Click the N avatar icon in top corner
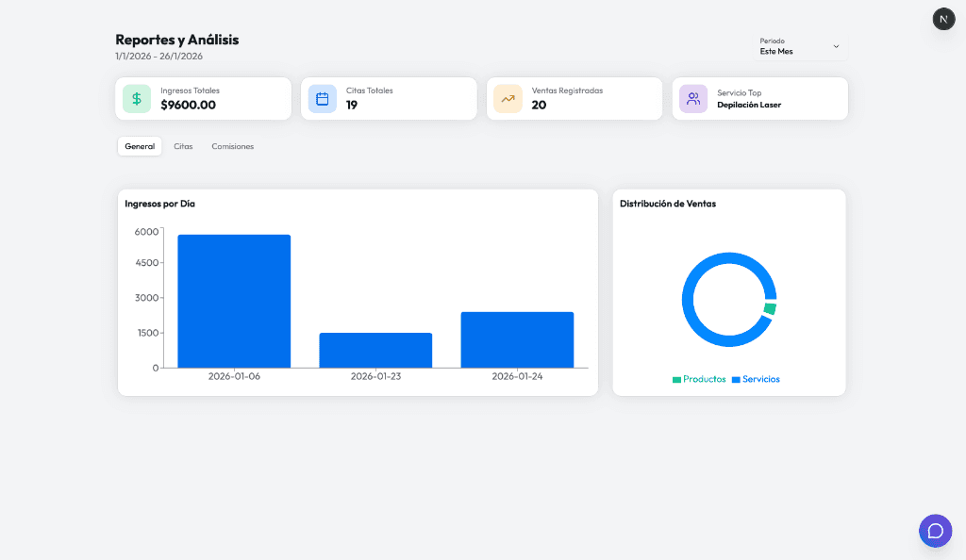 coord(943,19)
